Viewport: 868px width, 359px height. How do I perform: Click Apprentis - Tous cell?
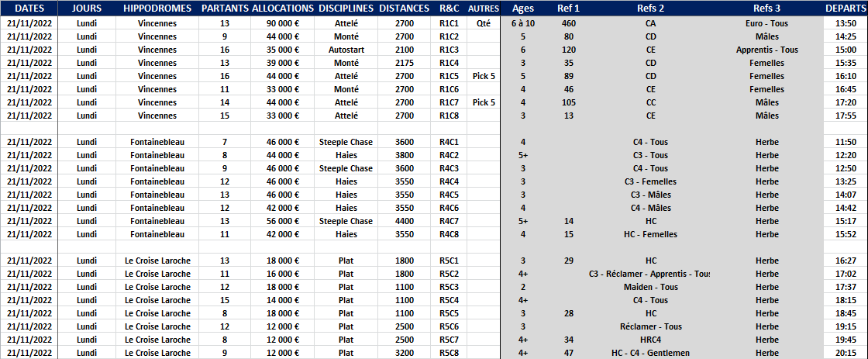[766, 50]
